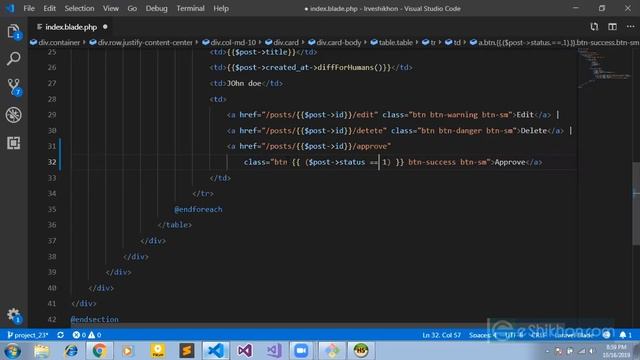Change indentation via Spaces: 4
The image size is (640, 360).
pyautogui.click(x=483, y=335)
